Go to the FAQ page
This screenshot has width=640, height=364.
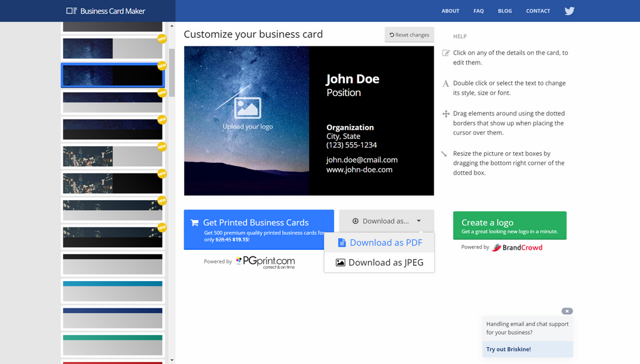click(x=478, y=11)
